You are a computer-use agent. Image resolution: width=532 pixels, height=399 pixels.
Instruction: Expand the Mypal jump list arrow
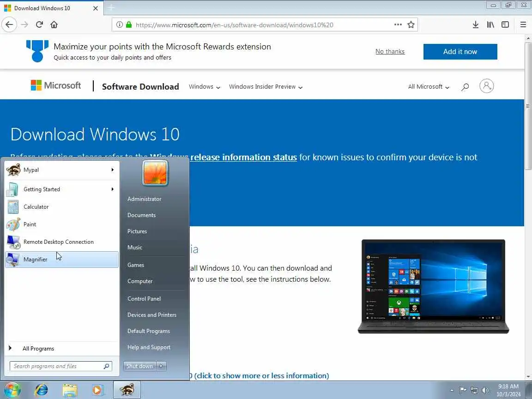coord(112,169)
